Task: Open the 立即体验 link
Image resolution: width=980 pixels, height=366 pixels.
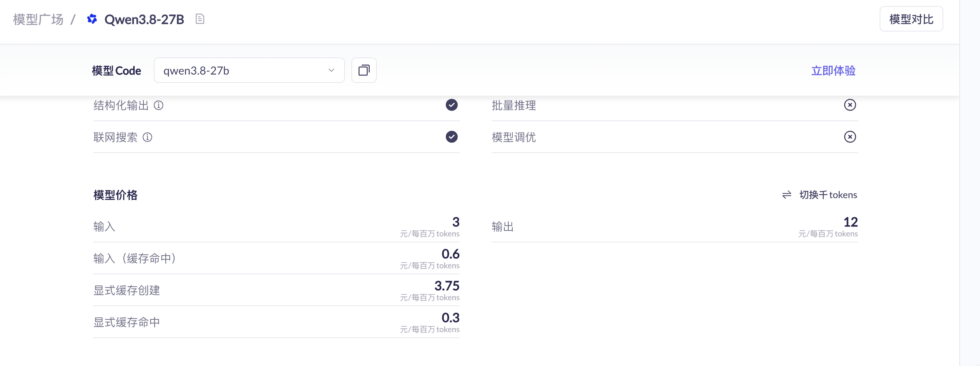Action: tap(833, 71)
